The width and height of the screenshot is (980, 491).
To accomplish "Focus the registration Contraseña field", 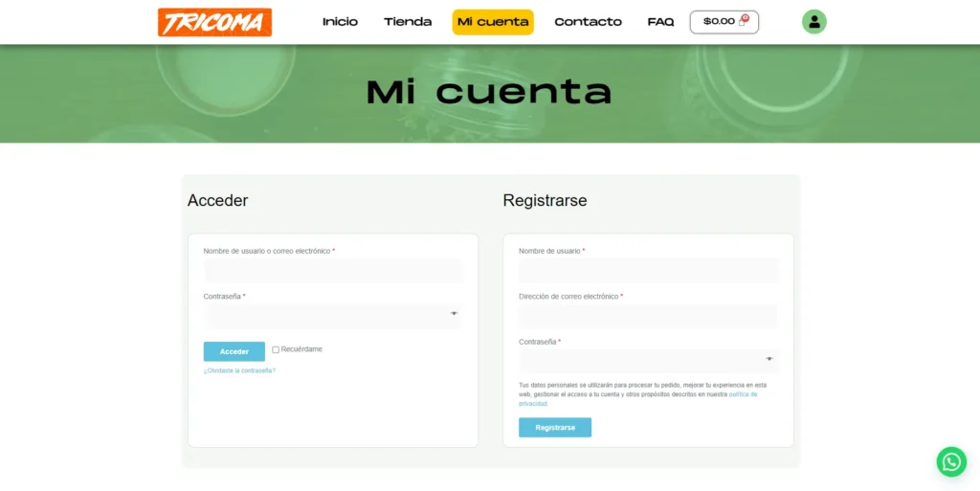I will 649,361.
